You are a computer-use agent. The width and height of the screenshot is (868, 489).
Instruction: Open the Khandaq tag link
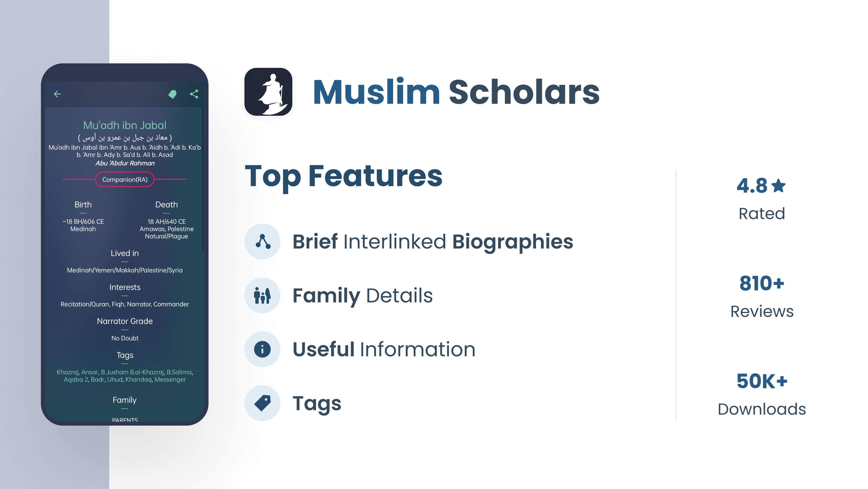click(139, 379)
